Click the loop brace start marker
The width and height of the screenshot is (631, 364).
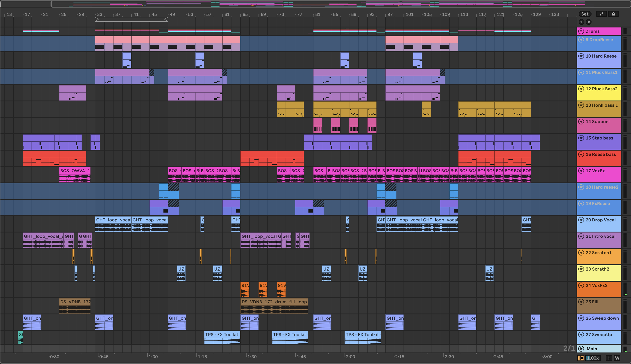tap(97, 19)
